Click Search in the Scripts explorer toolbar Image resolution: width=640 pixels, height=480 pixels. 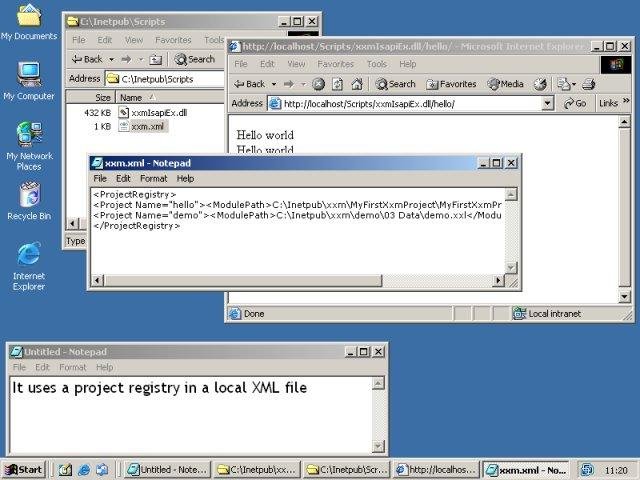click(x=195, y=59)
